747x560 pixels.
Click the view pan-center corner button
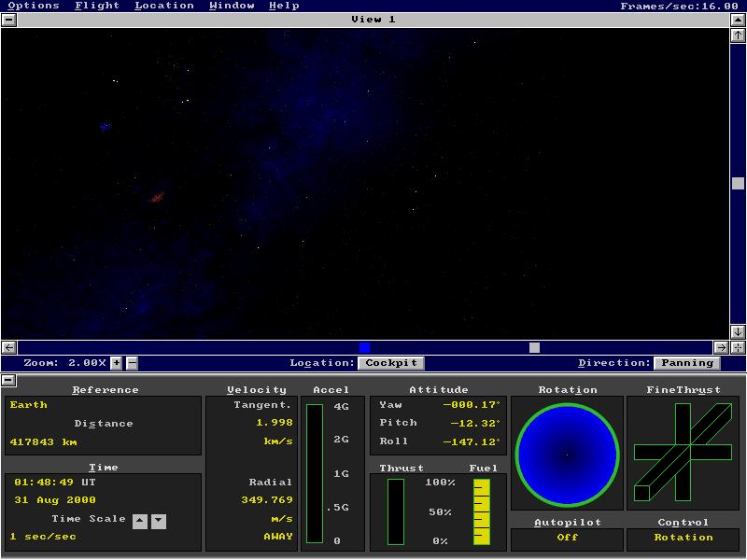738,347
